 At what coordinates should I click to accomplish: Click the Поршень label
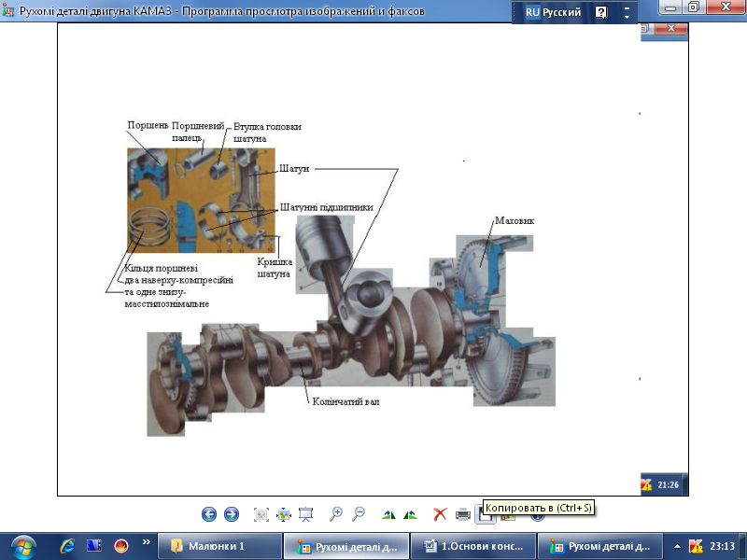tap(148, 125)
